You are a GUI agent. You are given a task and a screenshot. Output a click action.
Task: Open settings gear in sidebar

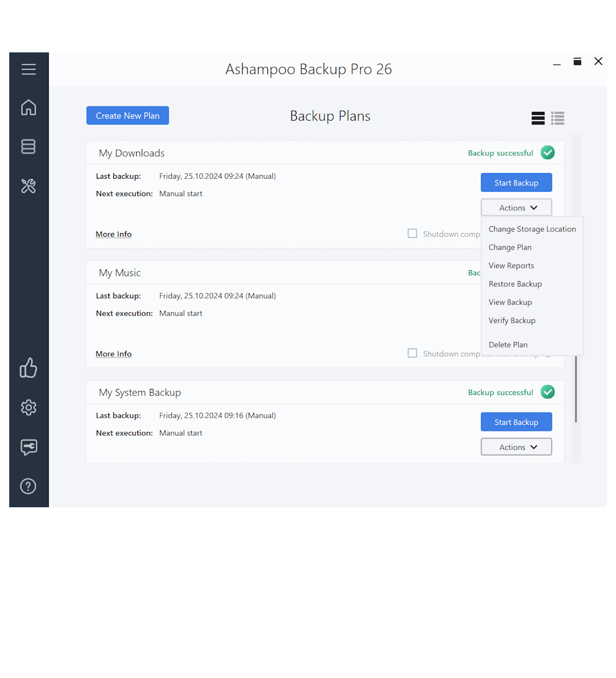28,407
